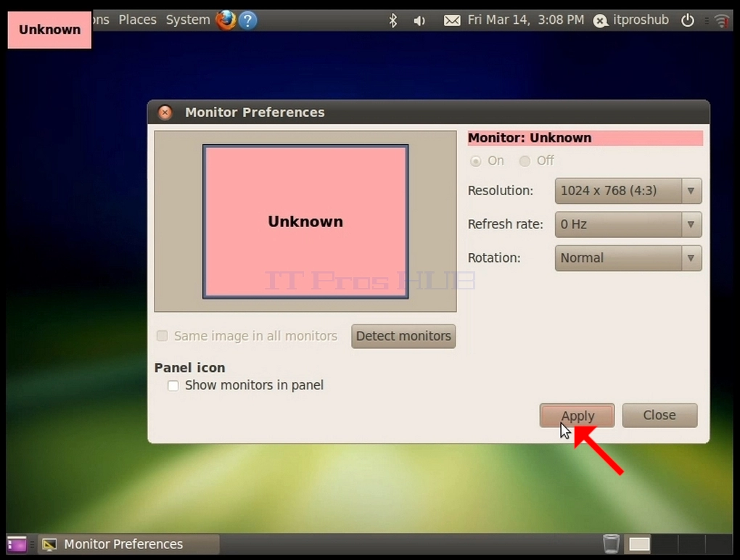Screen dimensions: 740x560
Task: Open the power/session menu icon
Action: coord(688,20)
